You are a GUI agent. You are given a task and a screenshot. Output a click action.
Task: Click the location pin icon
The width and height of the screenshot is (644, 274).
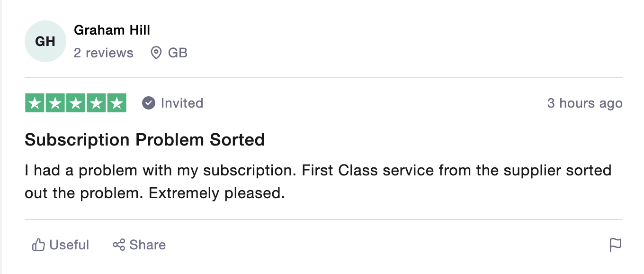point(156,53)
